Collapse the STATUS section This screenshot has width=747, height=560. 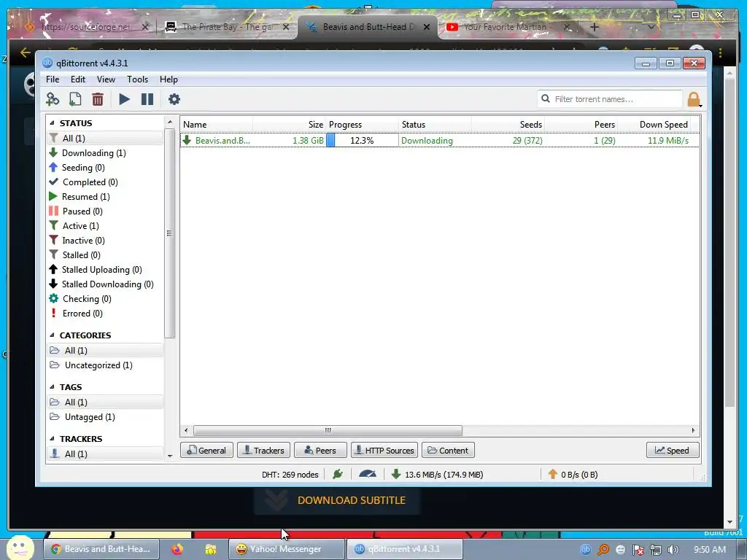click(52, 122)
